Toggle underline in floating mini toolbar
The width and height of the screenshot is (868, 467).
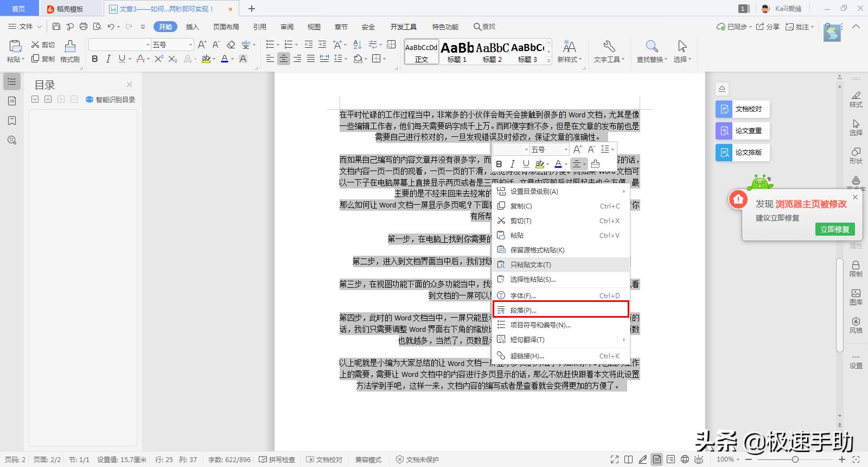click(526, 163)
